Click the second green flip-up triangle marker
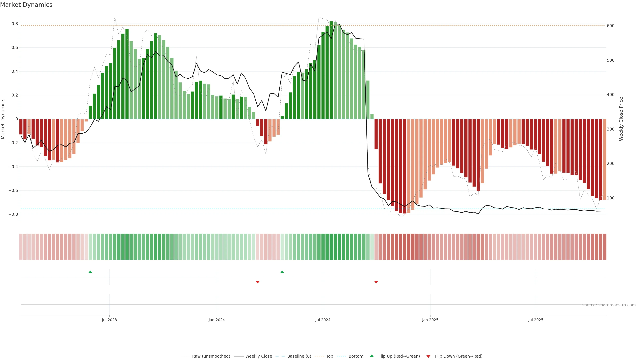This screenshot has width=644, height=362. [x=282, y=272]
